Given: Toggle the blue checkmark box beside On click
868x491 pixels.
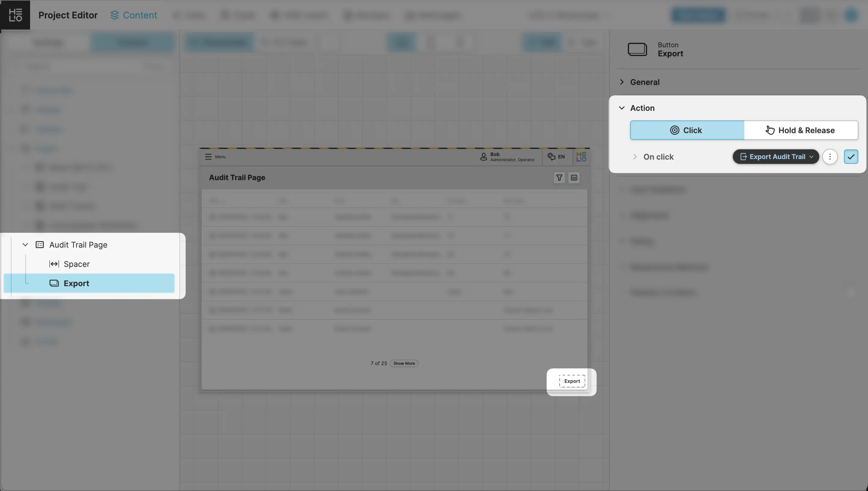Looking at the screenshot, I should (x=851, y=157).
